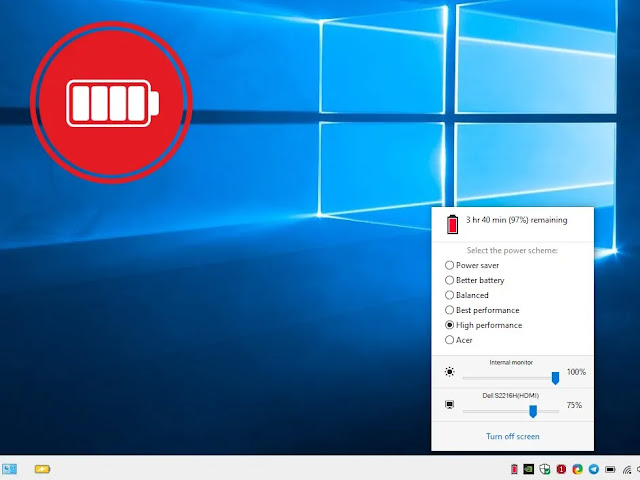Click the Internal monitor brightness slider handle
Viewport: 640px width, 480px height.
(x=555, y=378)
